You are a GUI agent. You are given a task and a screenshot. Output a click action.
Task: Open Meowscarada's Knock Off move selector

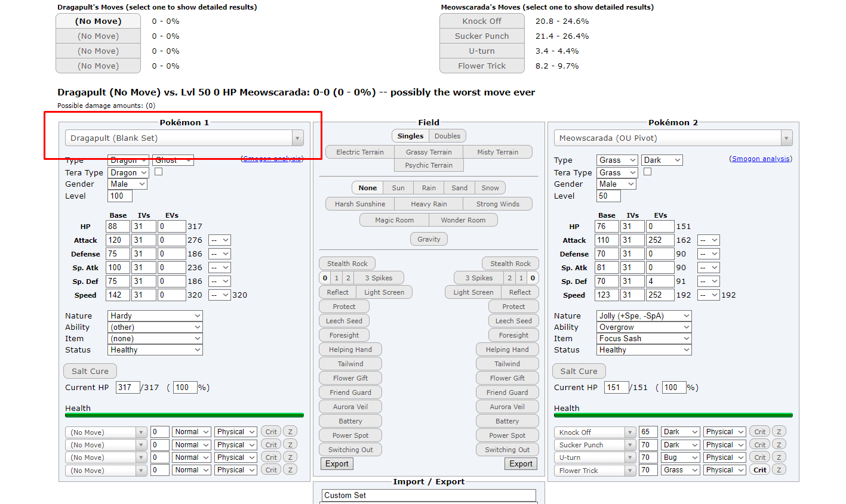coord(595,432)
